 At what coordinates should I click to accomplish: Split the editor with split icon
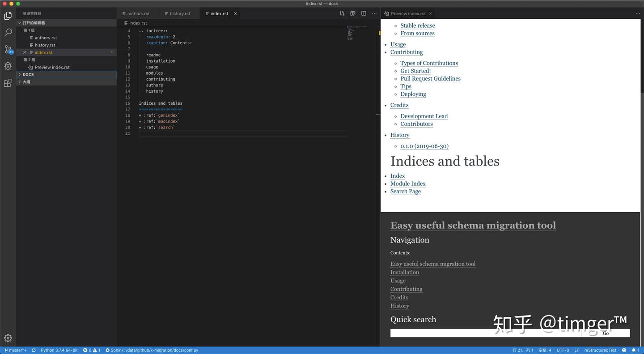coord(364,13)
